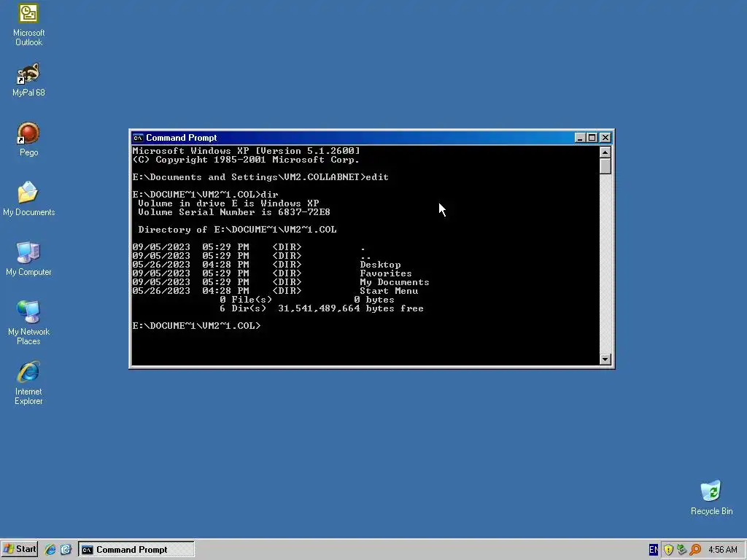Image resolution: width=747 pixels, height=560 pixels.
Task: Open the My Documents desktop icon
Action: pyautogui.click(x=28, y=198)
